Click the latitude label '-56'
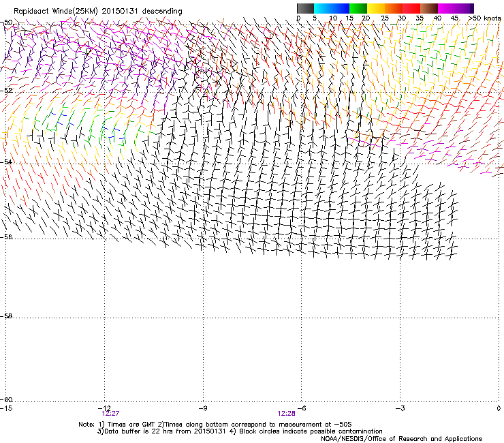The height and width of the screenshot is (443, 504). coord(6,236)
